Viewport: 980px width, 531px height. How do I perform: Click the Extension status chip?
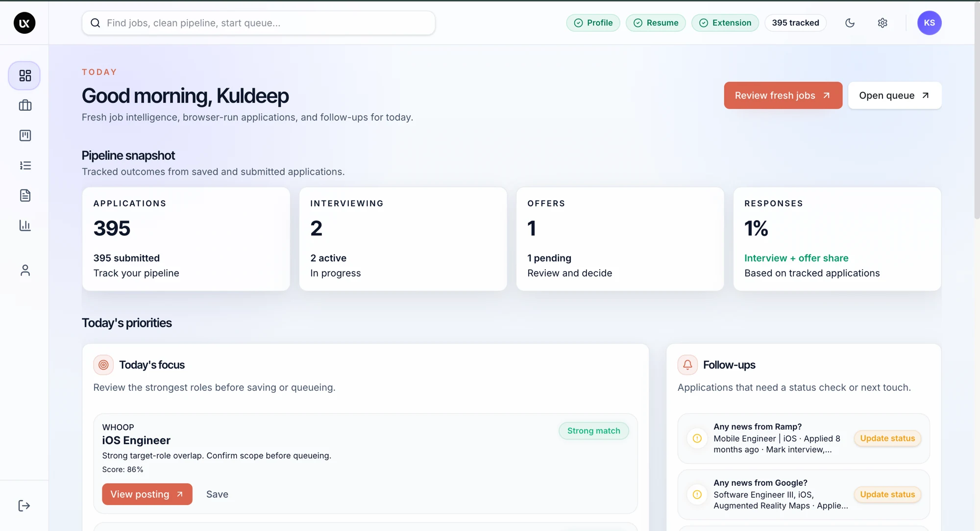coord(725,23)
